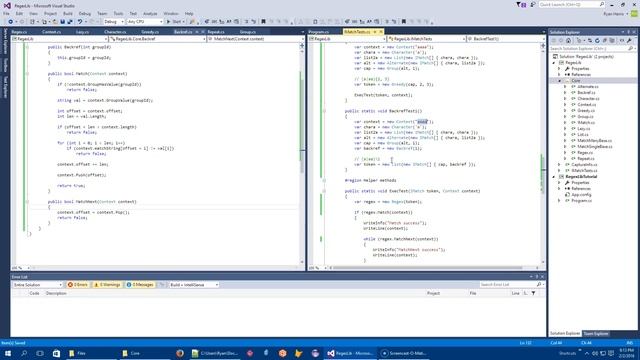Click the Refresh icon in Solution Explorer toolbar
The image size is (640, 360).
point(597,40)
